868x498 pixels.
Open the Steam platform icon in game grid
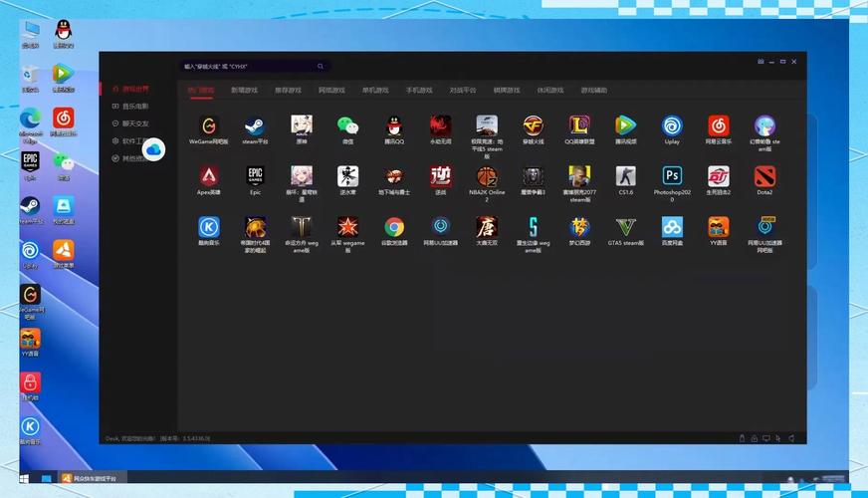point(255,125)
